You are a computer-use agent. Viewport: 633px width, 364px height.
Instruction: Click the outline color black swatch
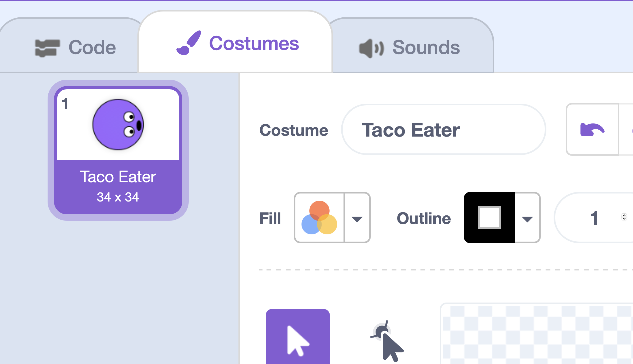coord(488,218)
